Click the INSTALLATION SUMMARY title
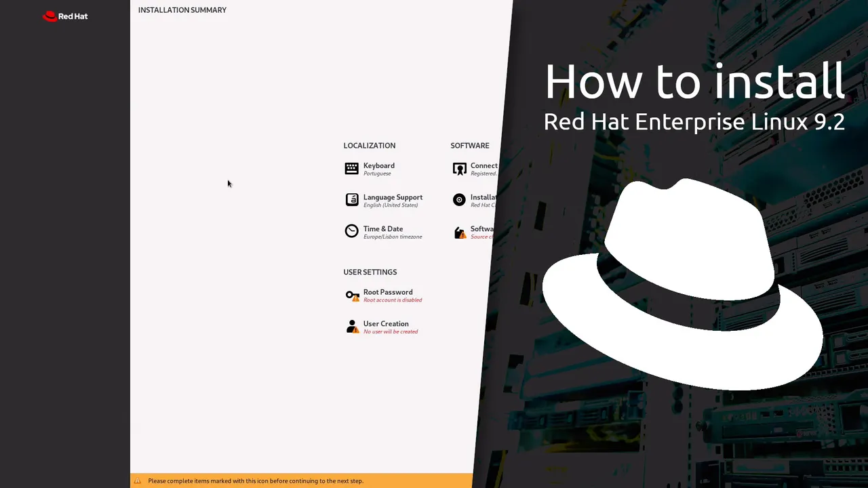Screen dimensions: 868x488 point(182,10)
